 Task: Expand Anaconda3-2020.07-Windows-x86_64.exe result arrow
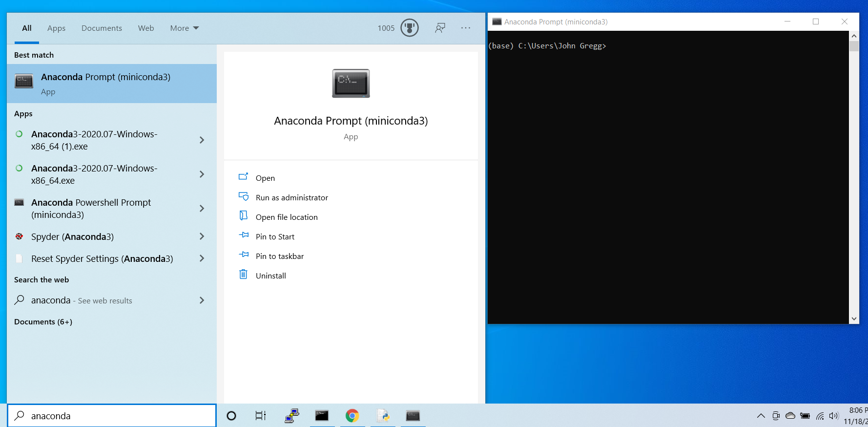202,174
